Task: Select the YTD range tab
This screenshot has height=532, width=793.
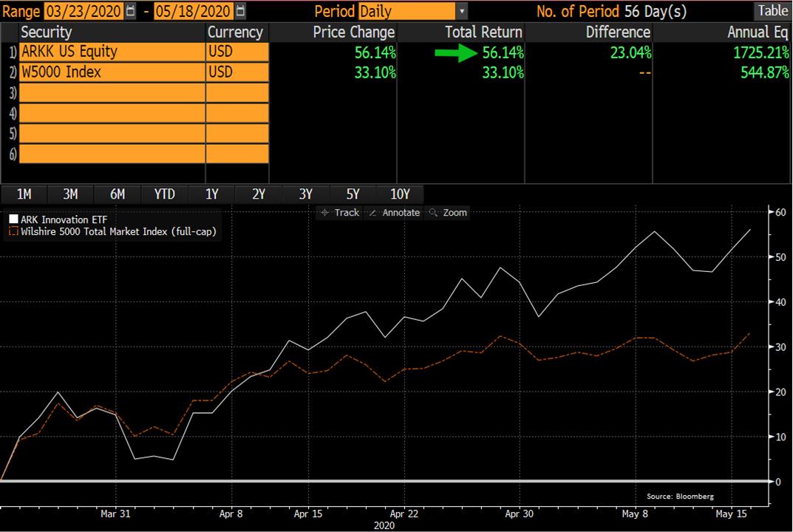Action: [x=164, y=194]
